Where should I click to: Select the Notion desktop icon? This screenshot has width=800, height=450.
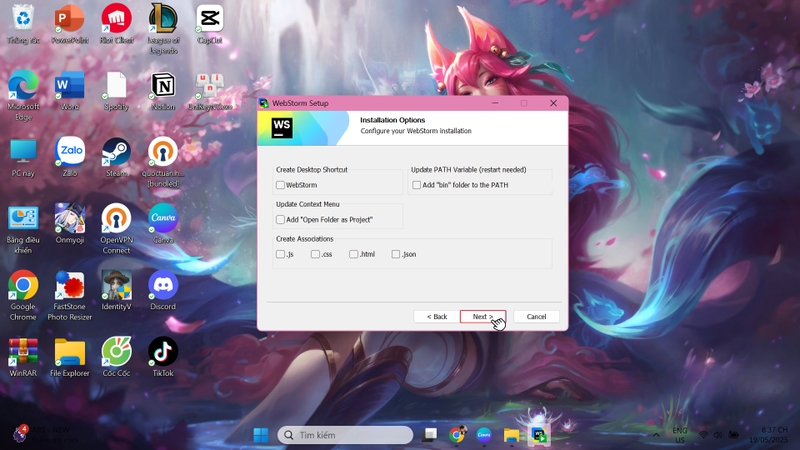coord(163,91)
